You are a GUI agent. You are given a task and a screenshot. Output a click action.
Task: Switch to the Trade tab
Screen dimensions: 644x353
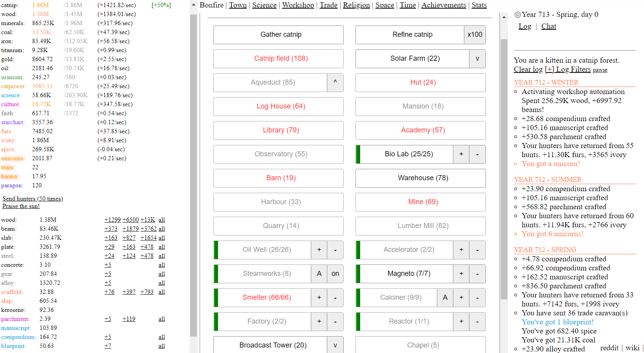point(328,5)
